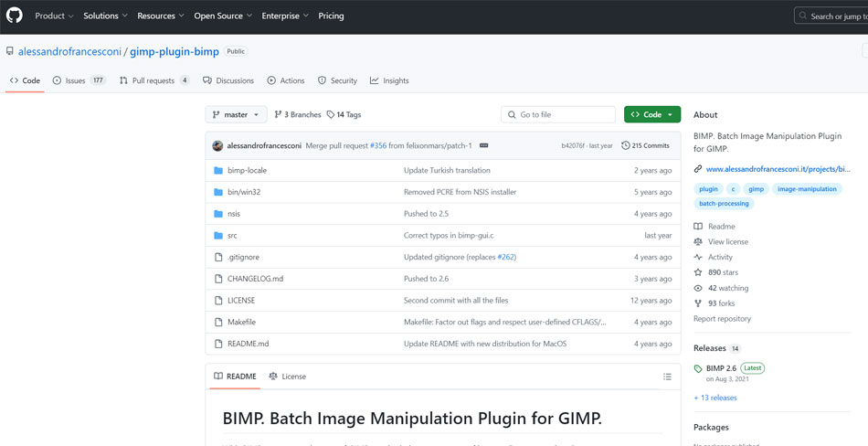The width and height of the screenshot is (868, 446).
Task: Open the CHANGELOG.md file
Action: tap(255, 279)
